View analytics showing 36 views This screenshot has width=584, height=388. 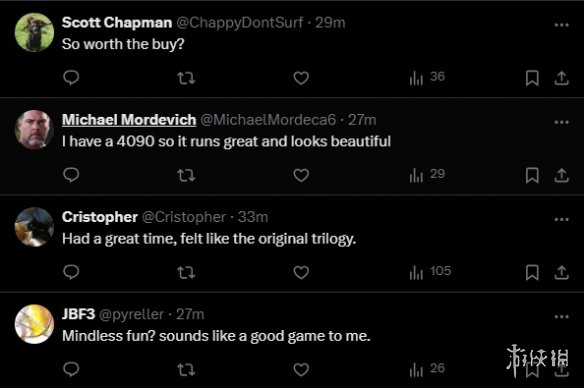point(427,77)
